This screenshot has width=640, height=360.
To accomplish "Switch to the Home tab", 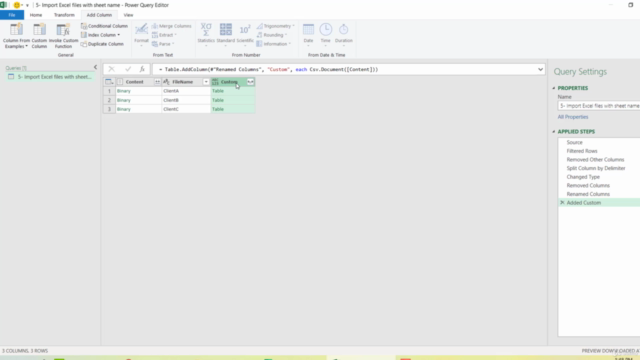I will point(36,15).
